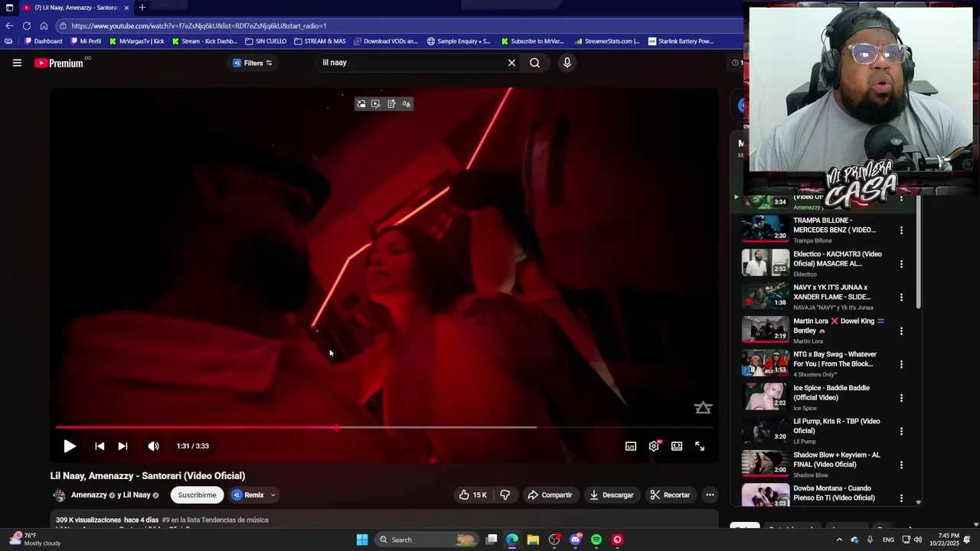Image resolution: width=980 pixels, height=551 pixels.
Task: Open the Amenazzy channel avatar
Action: point(59,495)
